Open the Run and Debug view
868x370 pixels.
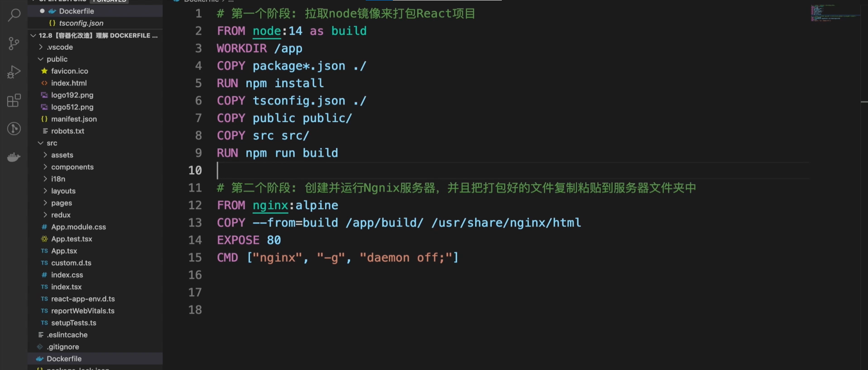pos(14,72)
